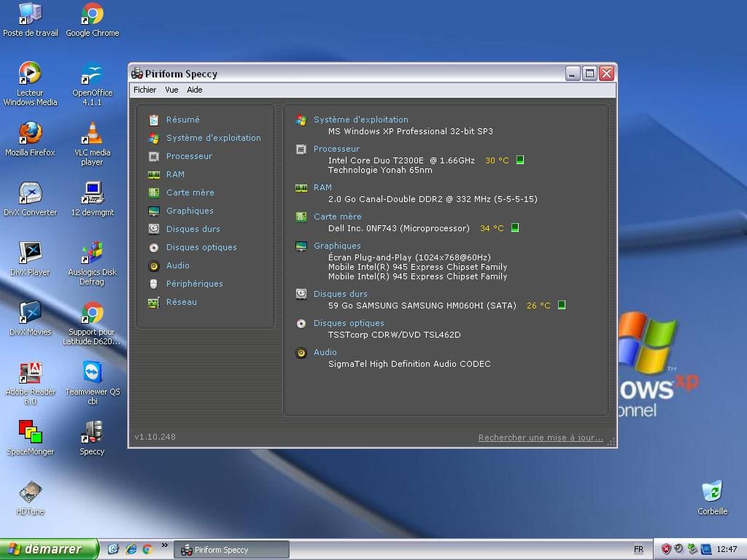The height and width of the screenshot is (560, 747).
Task: Open Carte mère in the sidebar
Action: click(x=190, y=192)
